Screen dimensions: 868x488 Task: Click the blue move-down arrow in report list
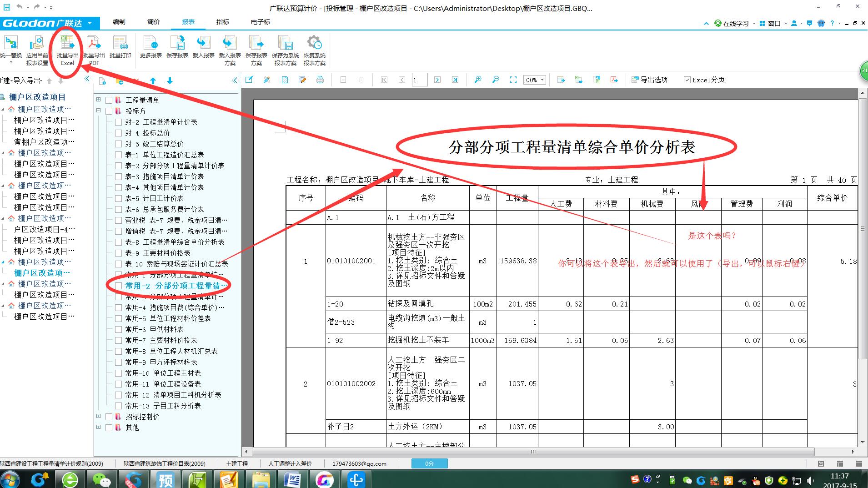tap(170, 81)
